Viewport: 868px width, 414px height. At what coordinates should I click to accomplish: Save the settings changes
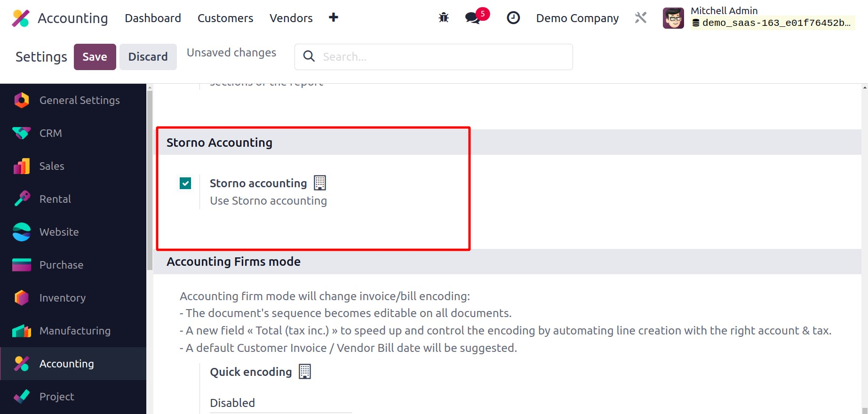click(95, 57)
